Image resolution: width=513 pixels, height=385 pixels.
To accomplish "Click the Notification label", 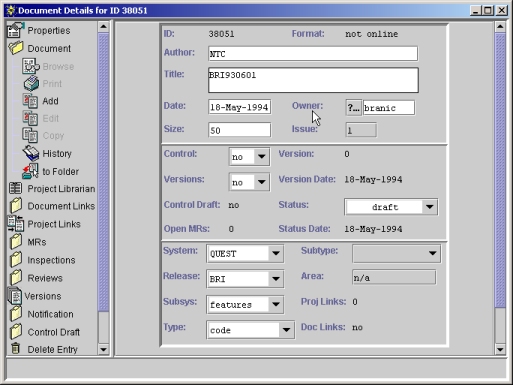I will point(50,314).
